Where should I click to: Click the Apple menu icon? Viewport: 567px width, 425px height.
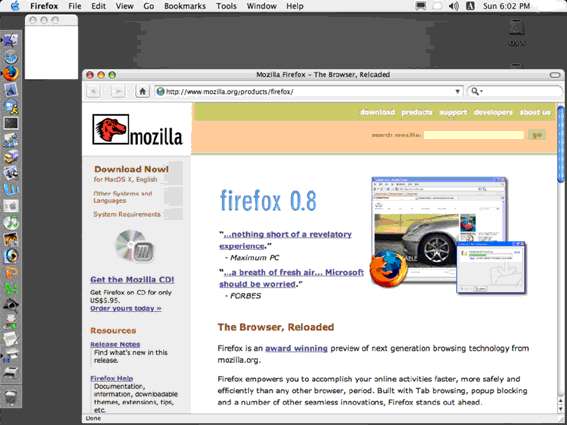coord(15,6)
